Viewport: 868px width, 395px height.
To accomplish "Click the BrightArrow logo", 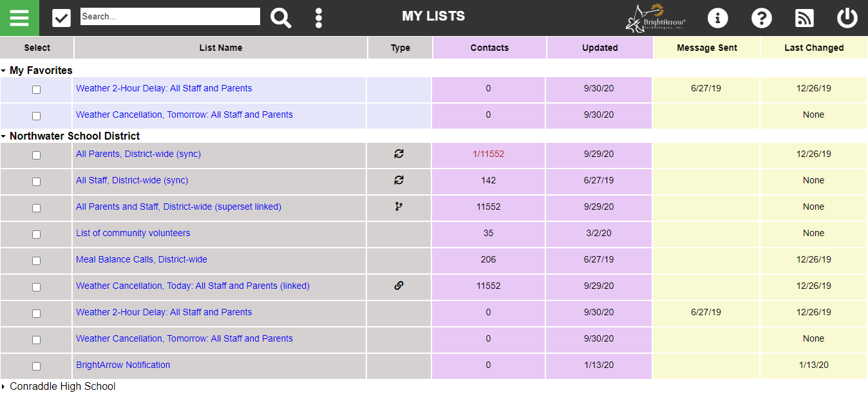I will click(x=656, y=18).
